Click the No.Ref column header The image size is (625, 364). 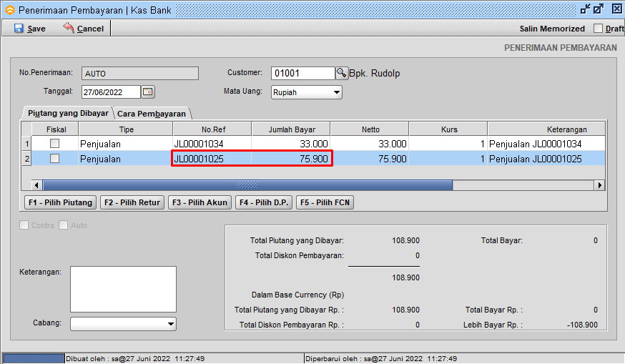pyautogui.click(x=212, y=129)
